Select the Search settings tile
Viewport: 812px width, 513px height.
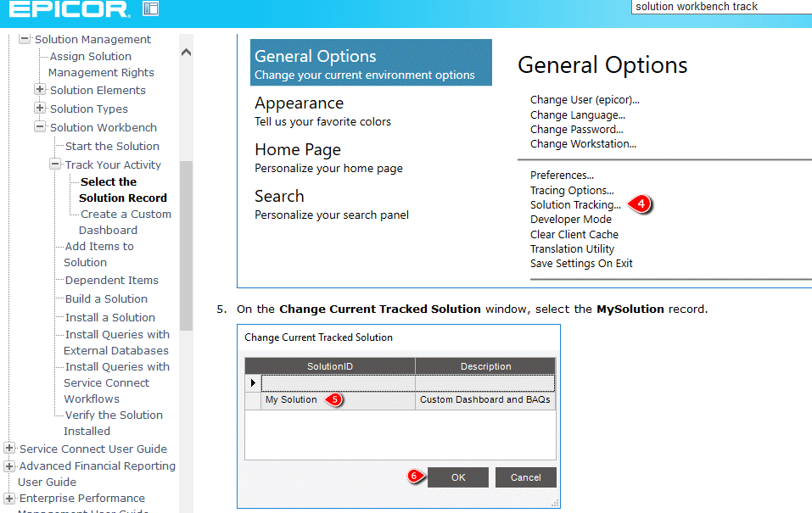click(x=332, y=204)
